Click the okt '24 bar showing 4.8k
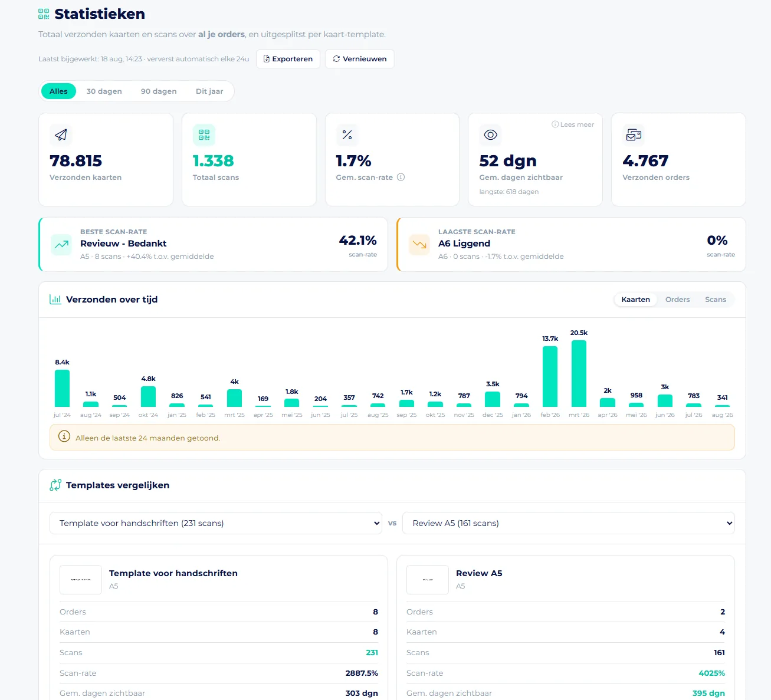 point(148,396)
